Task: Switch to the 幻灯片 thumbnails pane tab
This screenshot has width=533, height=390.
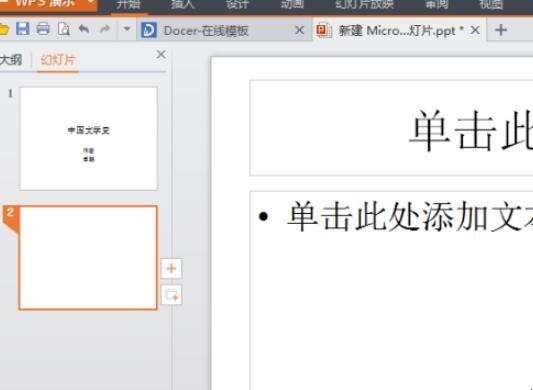Action: pyautogui.click(x=58, y=60)
